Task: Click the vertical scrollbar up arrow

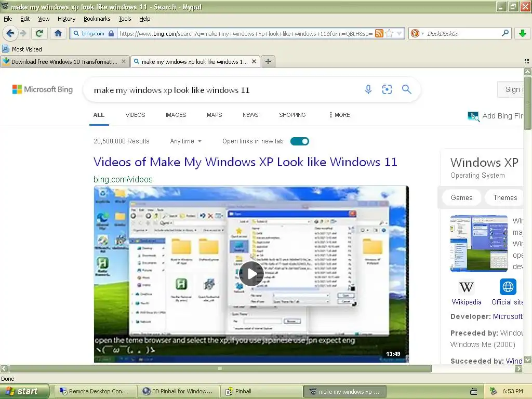Action: click(x=527, y=72)
